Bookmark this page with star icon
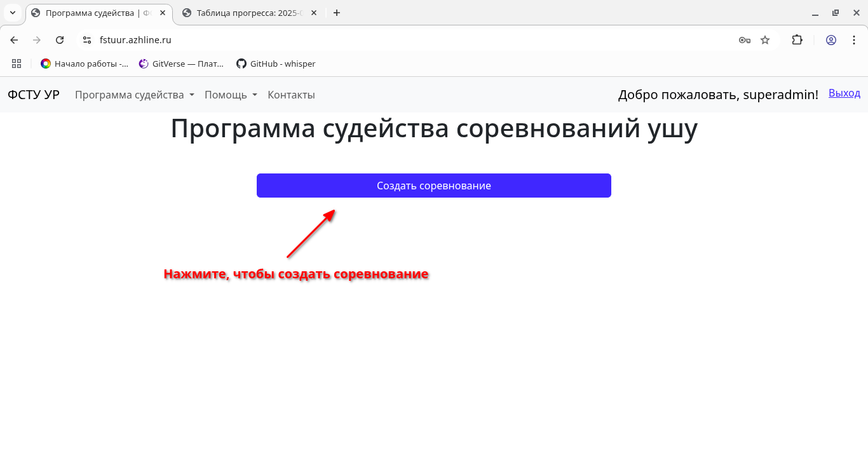 pos(765,40)
